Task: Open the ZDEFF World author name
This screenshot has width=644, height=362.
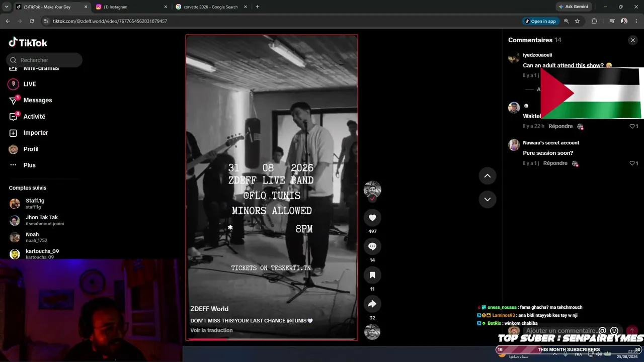Action: click(209, 309)
